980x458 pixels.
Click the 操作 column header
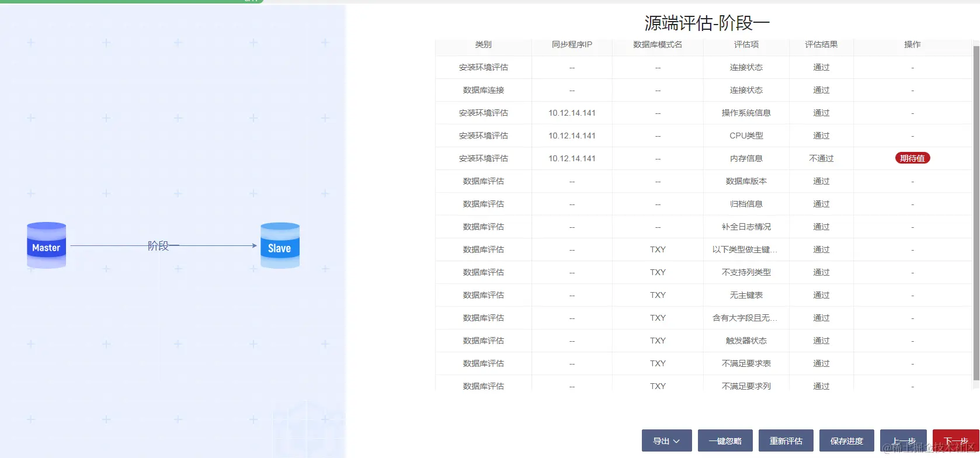(x=912, y=44)
